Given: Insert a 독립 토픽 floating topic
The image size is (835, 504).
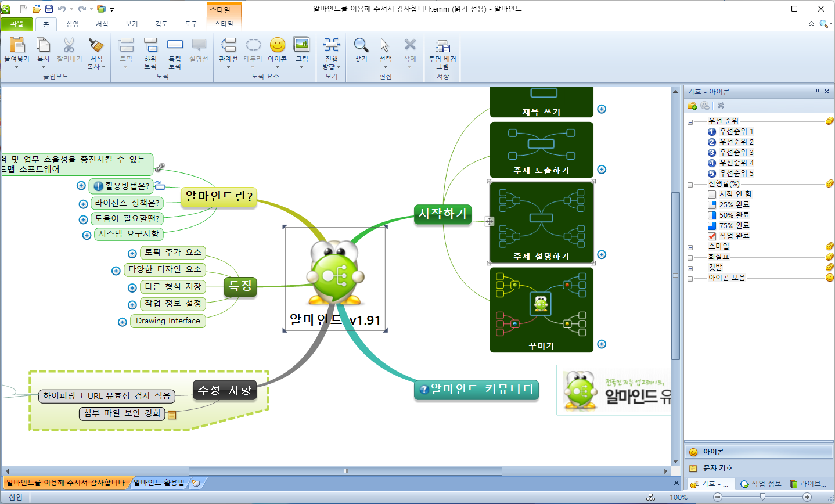Looking at the screenshot, I should pyautogui.click(x=175, y=45).
